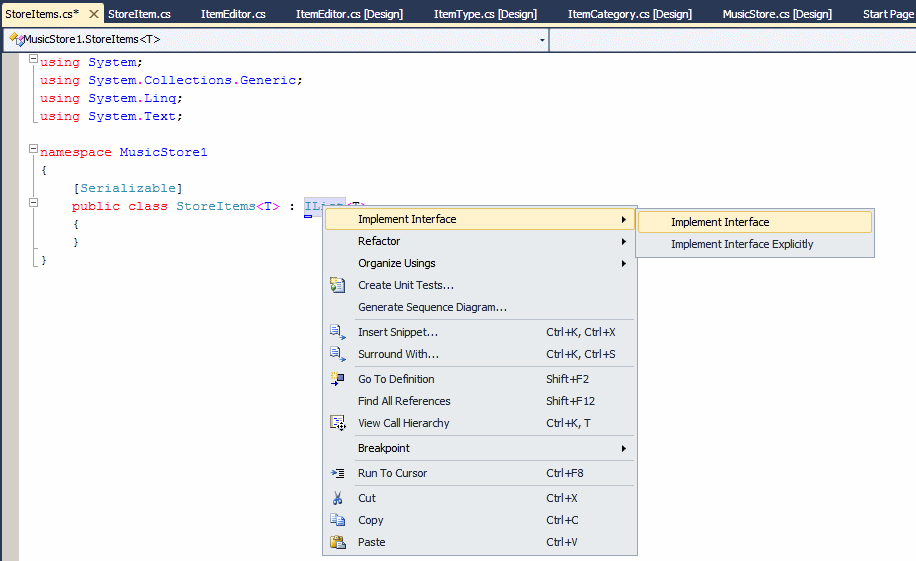Open the MusicStore.cs [Design] tab
916x561 pixels.
pos(777,14)
